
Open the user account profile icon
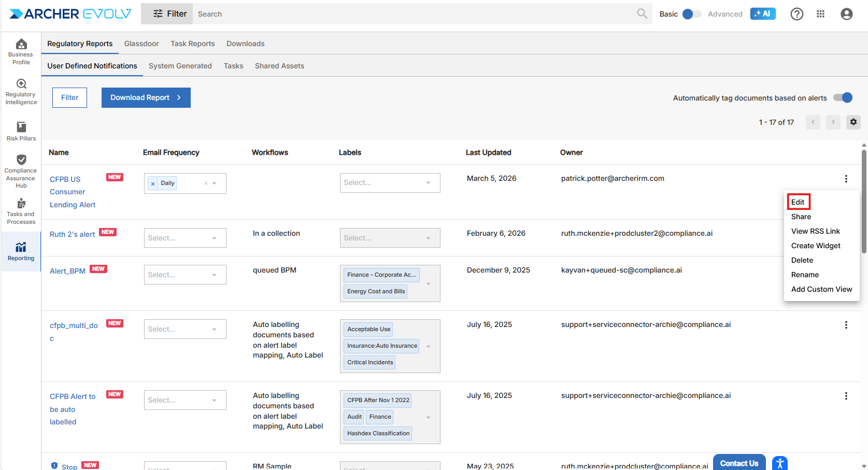point(846,14)
